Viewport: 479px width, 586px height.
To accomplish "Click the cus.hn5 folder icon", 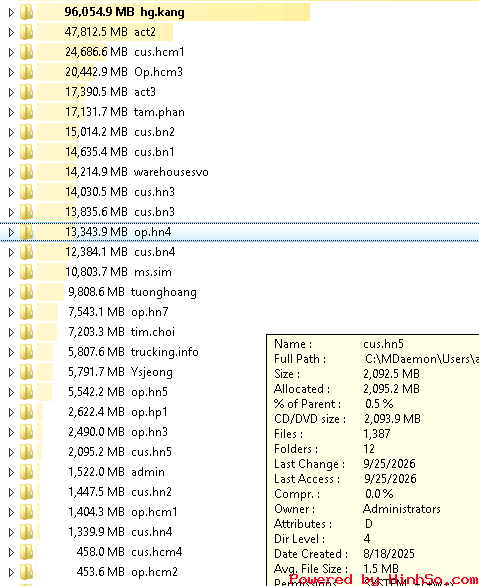I will pyautogui.click(x=27, y=452).
